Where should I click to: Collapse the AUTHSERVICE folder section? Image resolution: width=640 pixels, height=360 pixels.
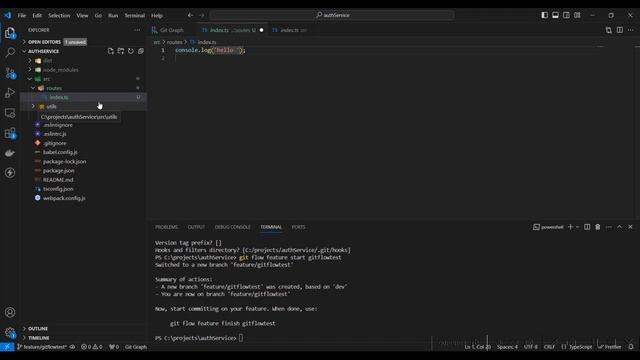click(x=43, y=51)
